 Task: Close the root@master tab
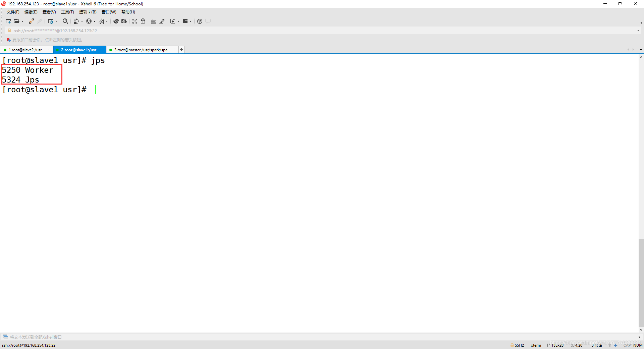174,50
